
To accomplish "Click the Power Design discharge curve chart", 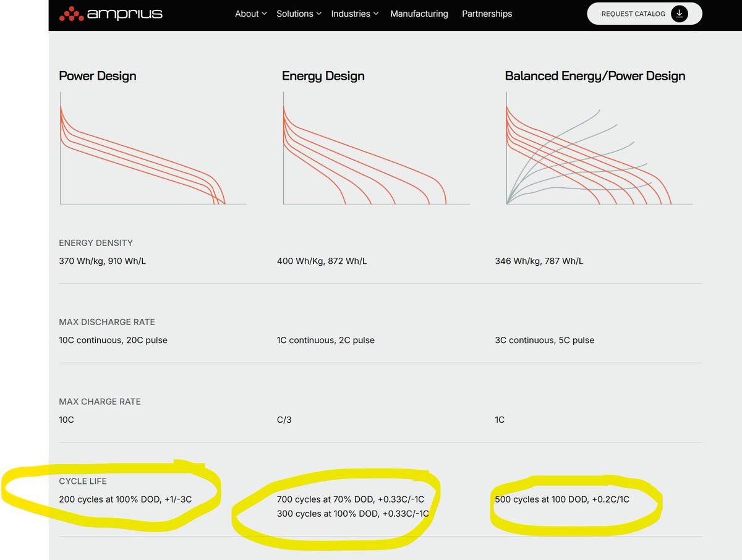I will pos(153,148).
